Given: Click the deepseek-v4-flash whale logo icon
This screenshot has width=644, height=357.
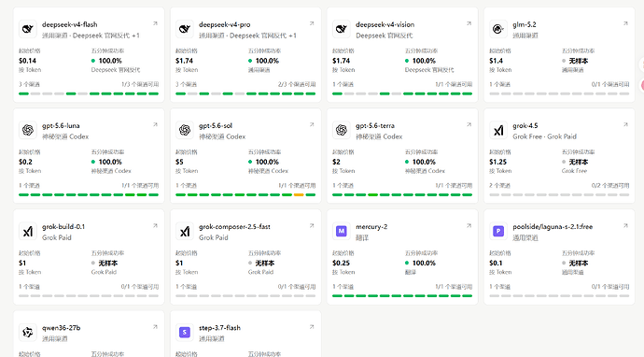Looking at the screenshot, I should pyautogui.click(x=27, y=29).
